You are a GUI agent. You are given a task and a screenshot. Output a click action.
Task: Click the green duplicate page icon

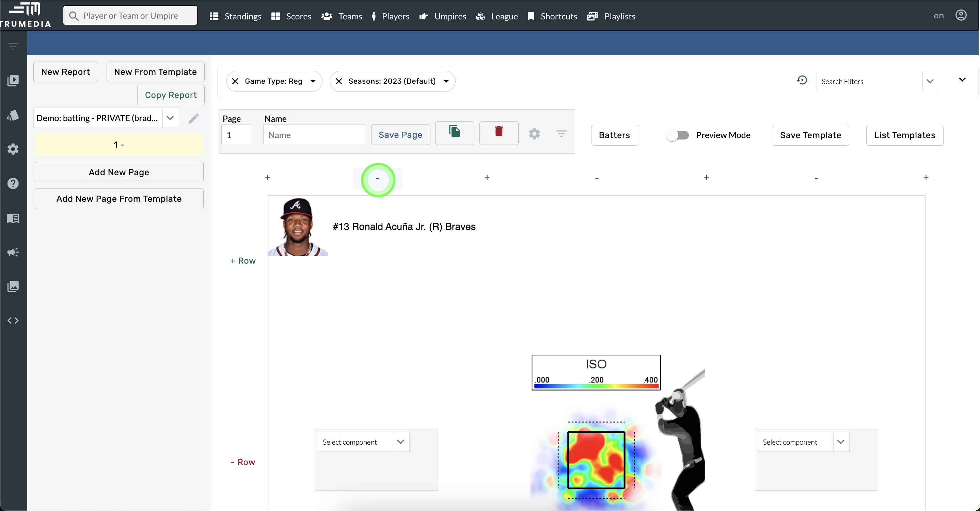tap(454, 132)
